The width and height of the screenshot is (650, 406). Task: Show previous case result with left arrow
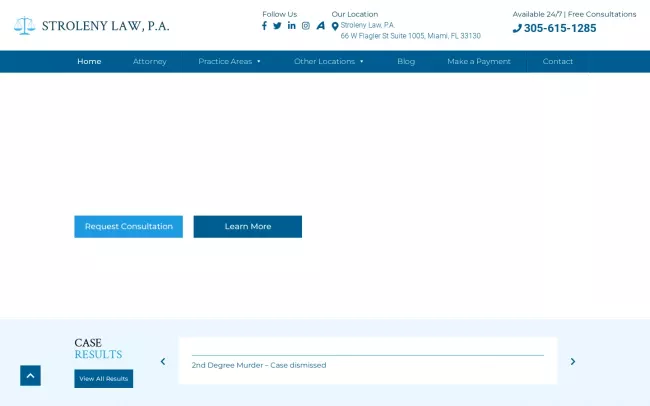pyautogui.click(x=163, y=362)
